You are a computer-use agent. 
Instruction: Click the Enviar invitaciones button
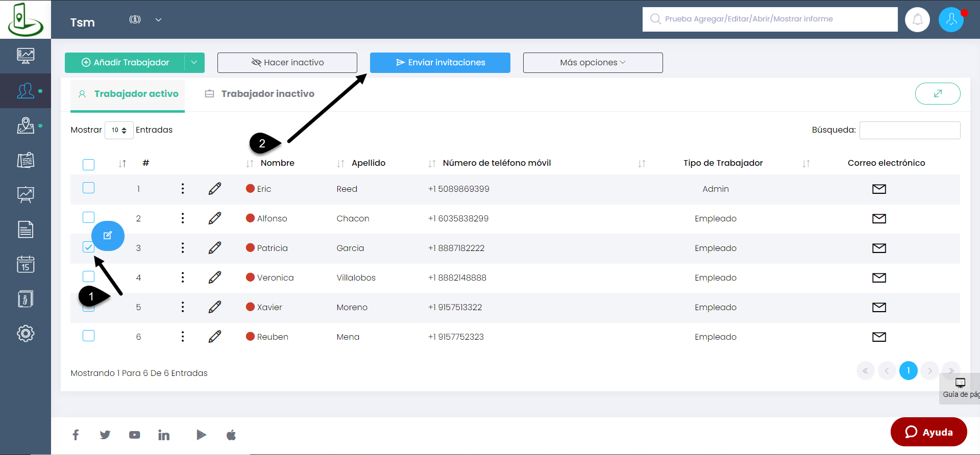[439, 63]
